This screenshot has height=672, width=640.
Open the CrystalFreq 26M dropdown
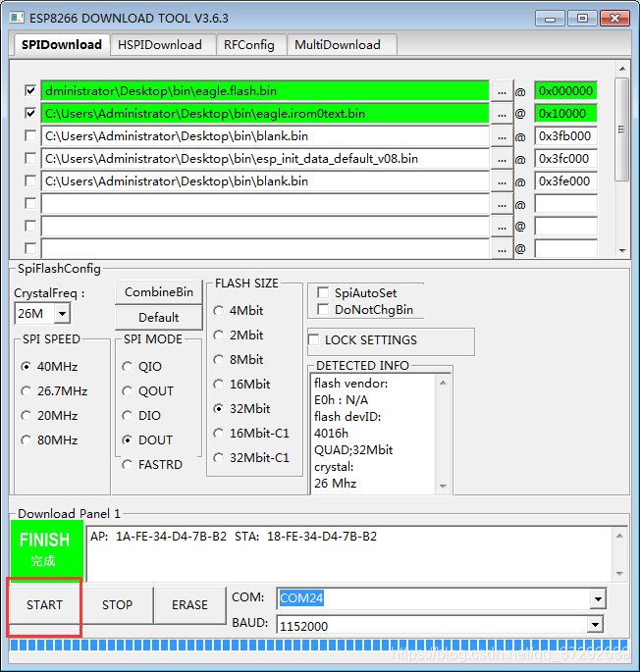62,314
